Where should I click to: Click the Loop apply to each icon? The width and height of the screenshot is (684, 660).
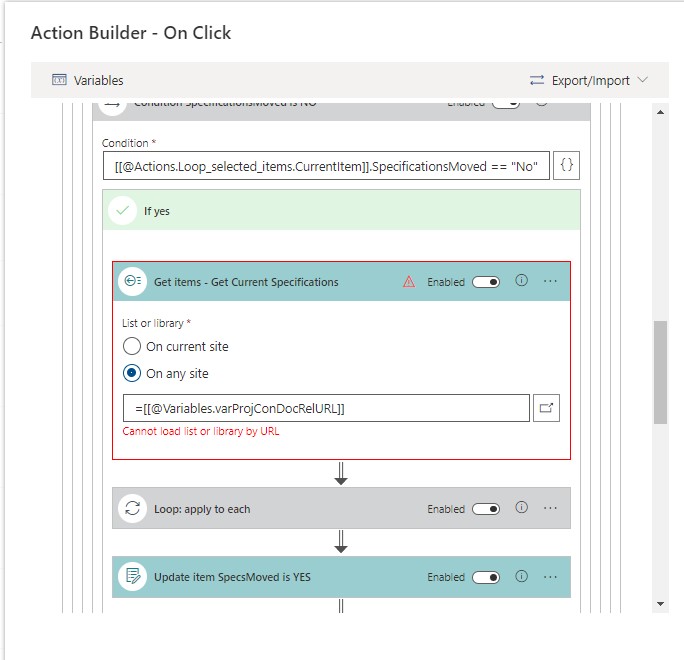(x=133, y=509)
